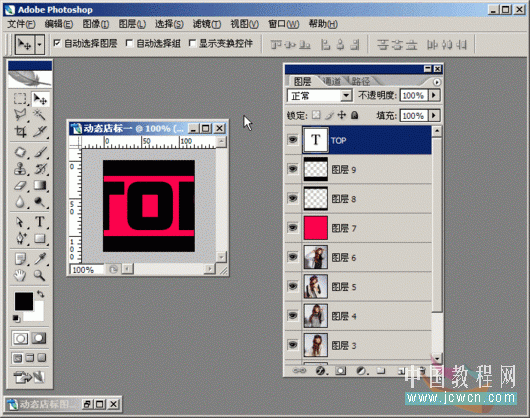
Task: Select the Zoom magnifier tool
Action: 40,275
